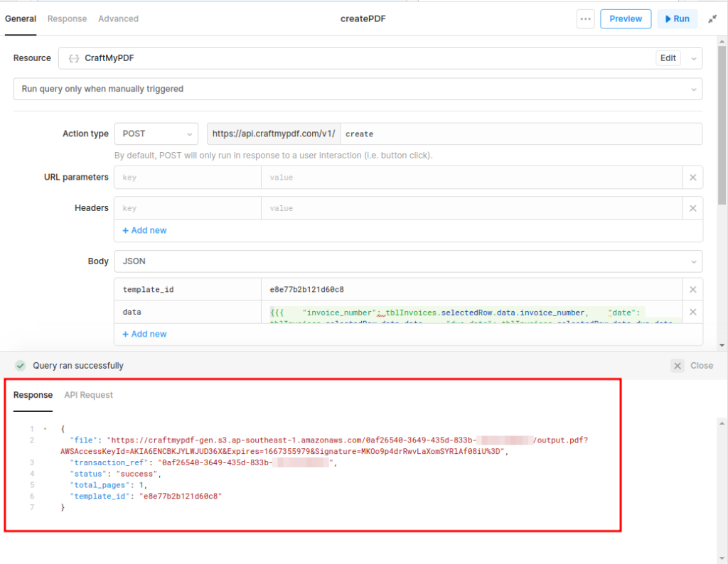Expand the Resource selector dropdown arrow
The image size is (728, 564).
(x=694, y=58)
